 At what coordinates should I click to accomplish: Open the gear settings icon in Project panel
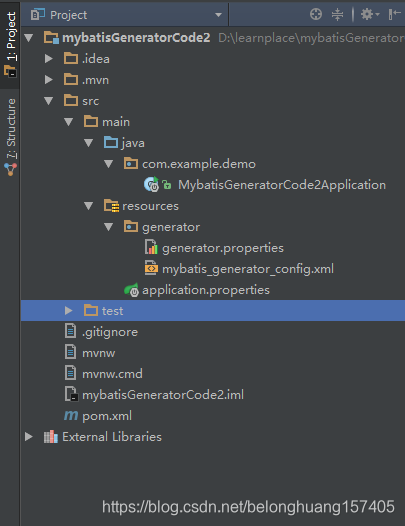tap(369, 14)
